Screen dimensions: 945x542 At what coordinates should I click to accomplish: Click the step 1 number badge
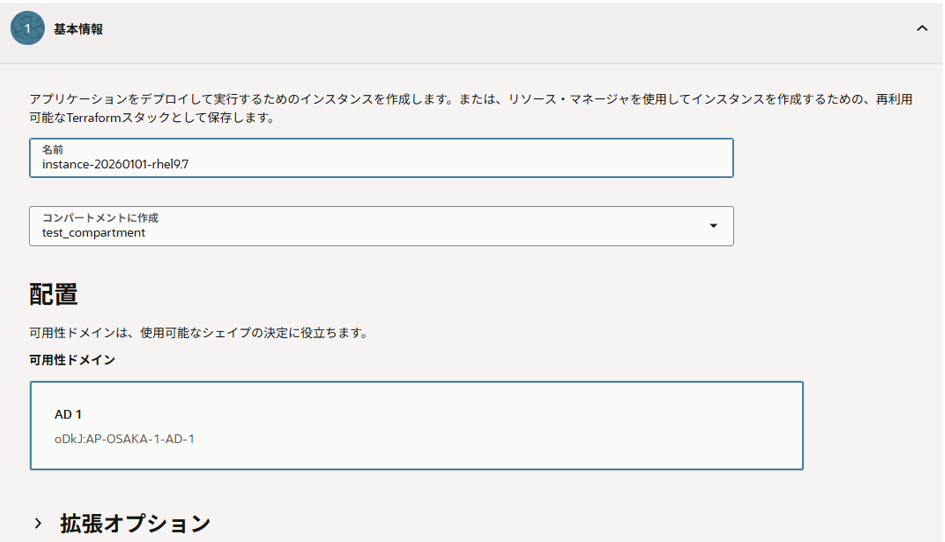pyautogui.click(x=28, y=29)
